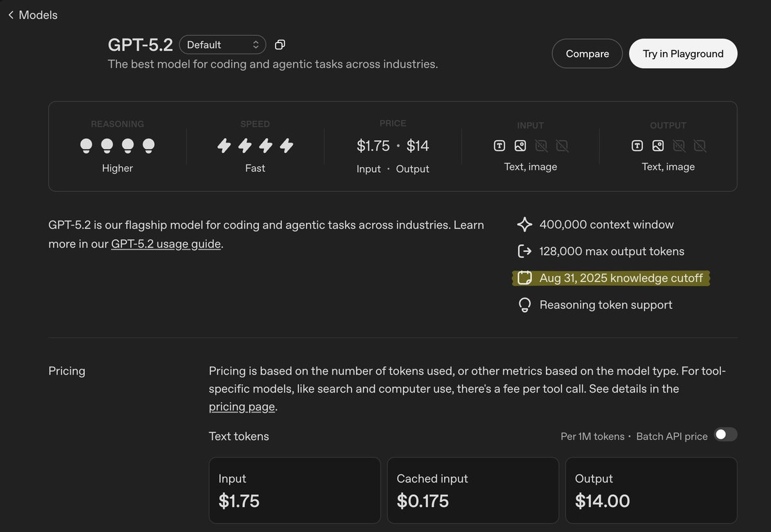Image resolution: width=771 pixels, height=532 pixels.
Task: Click the '128,000 max output tokens' text
Action: coord(612,251)
